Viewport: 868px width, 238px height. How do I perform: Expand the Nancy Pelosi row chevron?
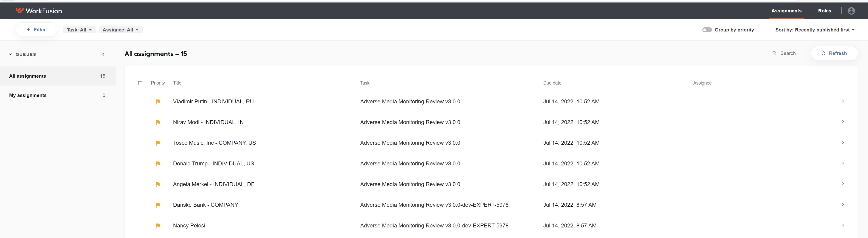pos(843,225)
